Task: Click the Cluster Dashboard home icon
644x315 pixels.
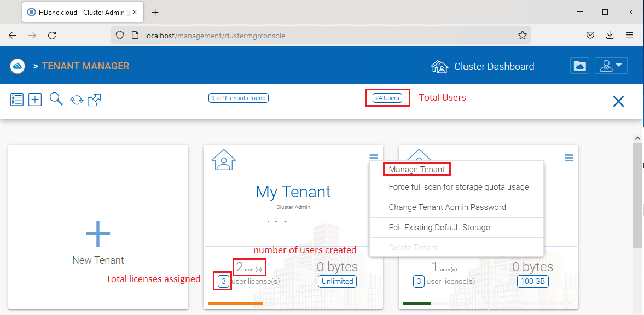Action: [x=439, y=66]
